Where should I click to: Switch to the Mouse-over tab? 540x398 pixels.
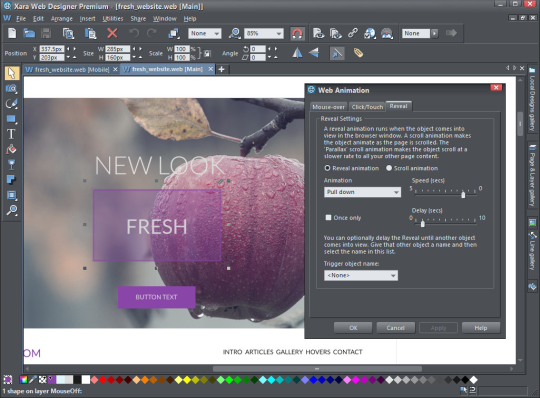329,107
